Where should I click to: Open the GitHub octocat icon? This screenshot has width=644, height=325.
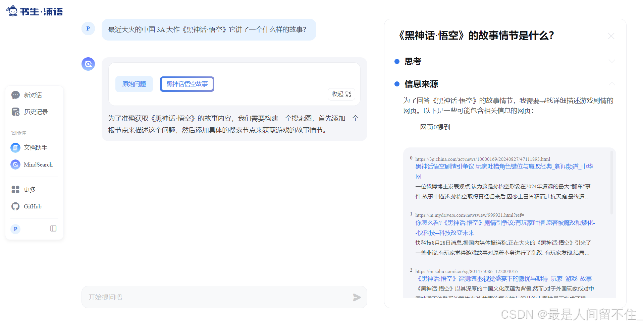pos(15,206)
